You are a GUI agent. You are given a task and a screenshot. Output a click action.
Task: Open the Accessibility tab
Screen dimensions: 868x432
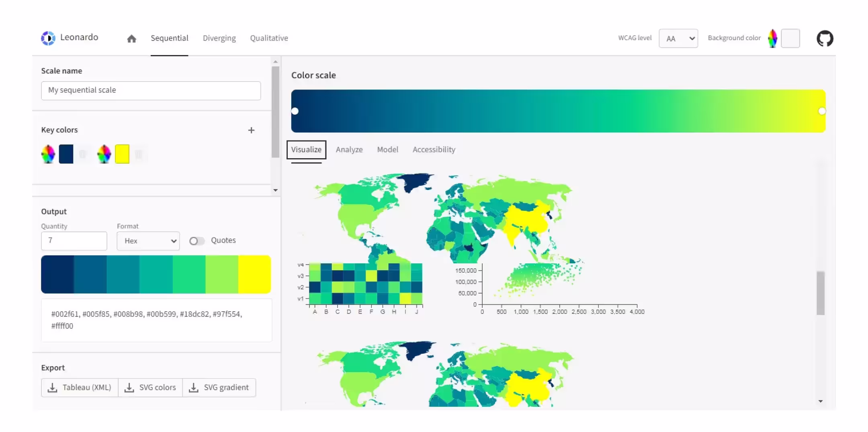434,149
